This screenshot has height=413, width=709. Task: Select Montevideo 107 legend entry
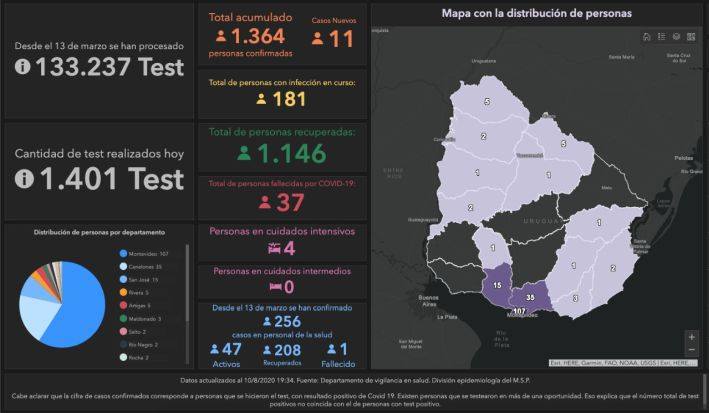point(144,254)
